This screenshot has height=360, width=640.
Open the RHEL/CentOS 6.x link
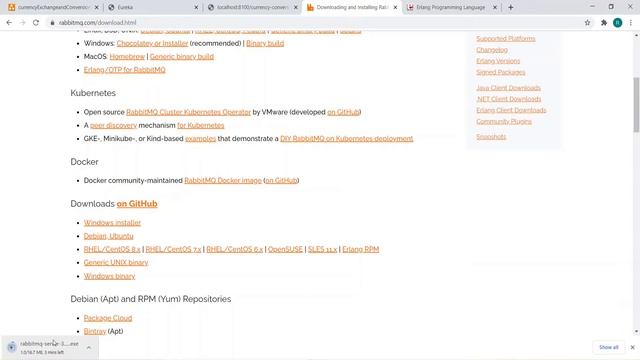point(235,249)
